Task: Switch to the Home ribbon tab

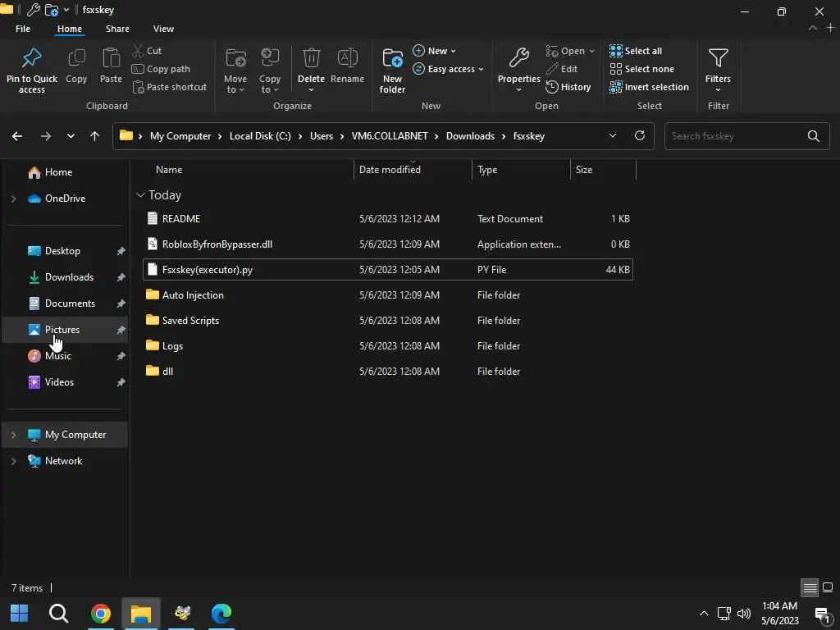Action: pos(70,29)
